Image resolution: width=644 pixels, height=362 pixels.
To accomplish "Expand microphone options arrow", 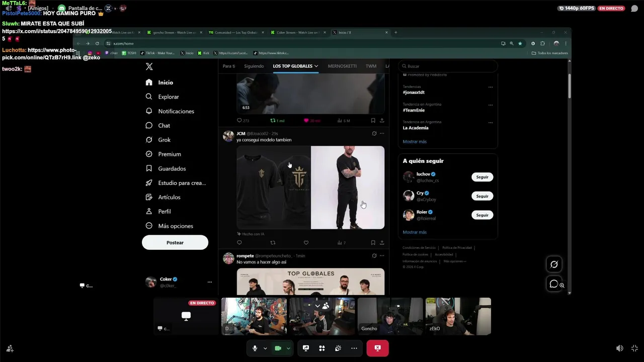I will click(x=265, y=348).
